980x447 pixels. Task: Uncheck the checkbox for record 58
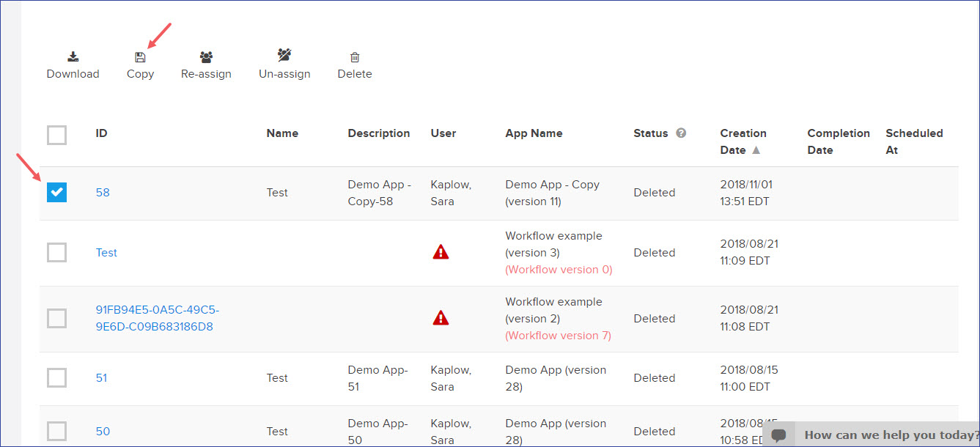point(56,192)
